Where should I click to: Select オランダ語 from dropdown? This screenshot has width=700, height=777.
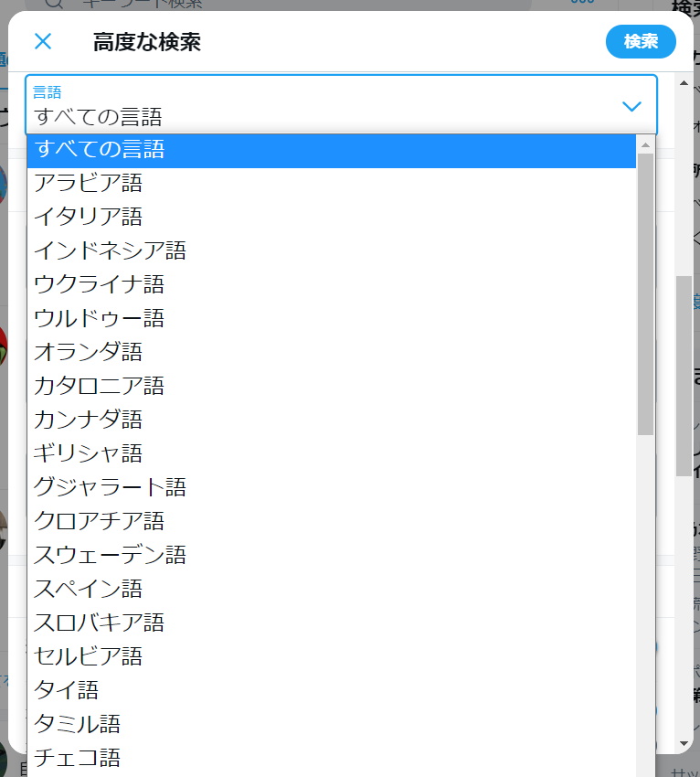(88, 352)
